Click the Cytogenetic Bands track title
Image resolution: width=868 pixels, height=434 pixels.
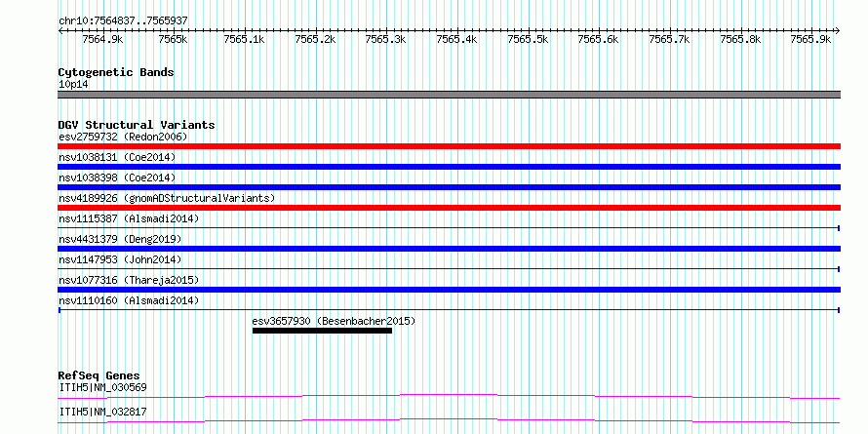coord(116,72)
